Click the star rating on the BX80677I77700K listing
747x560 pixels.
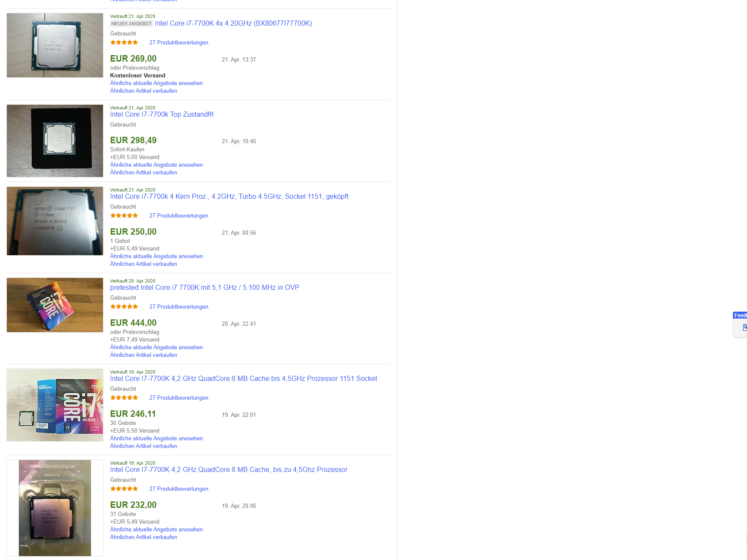click(x=124, y=42)
